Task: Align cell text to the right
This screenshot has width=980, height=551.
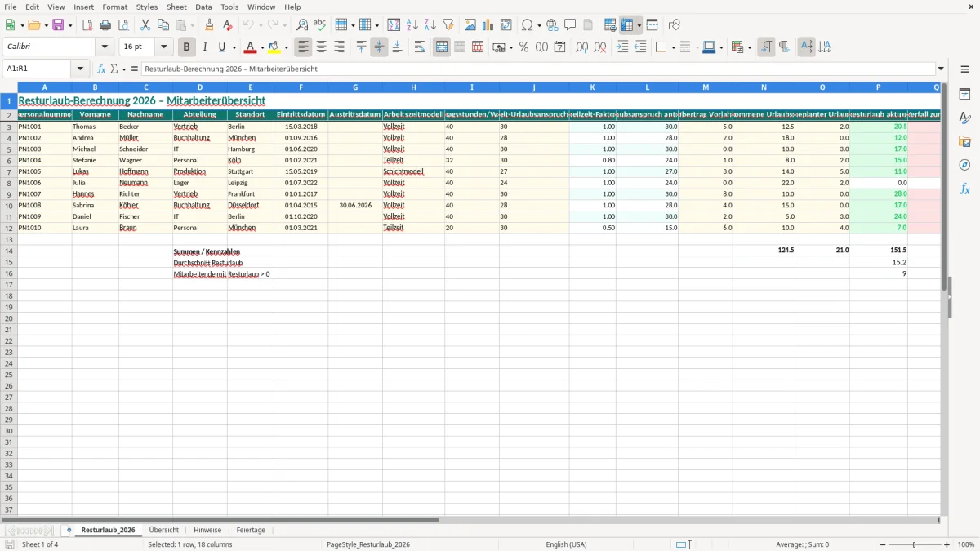Action: (x=339, y=47)
